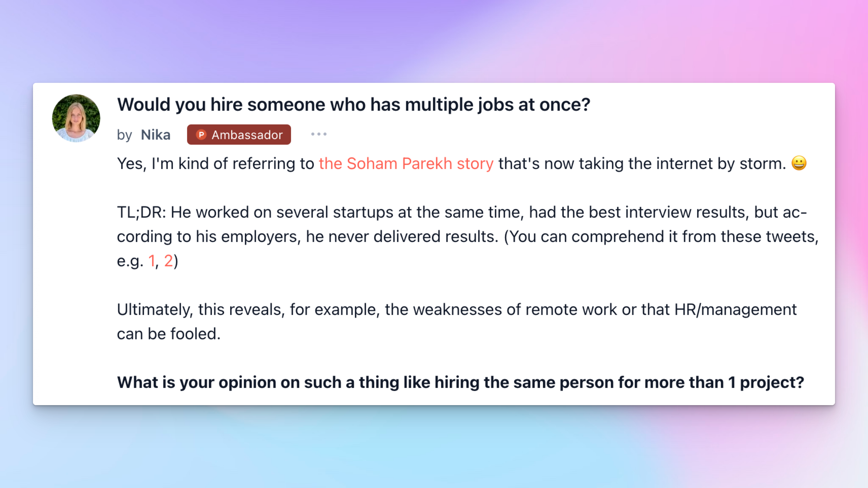
Task: Click the phrase 'HR/management' in the post
Action: (x=735, y=310)
